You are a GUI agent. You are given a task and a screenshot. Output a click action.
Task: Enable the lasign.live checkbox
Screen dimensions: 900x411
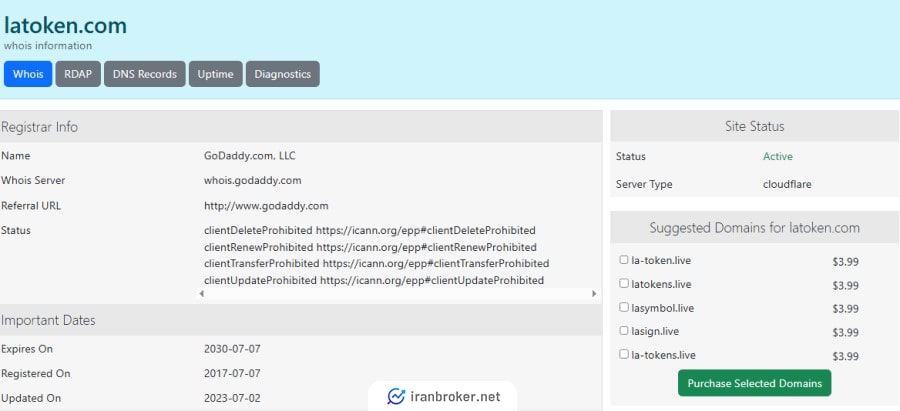tap(624, 331)
